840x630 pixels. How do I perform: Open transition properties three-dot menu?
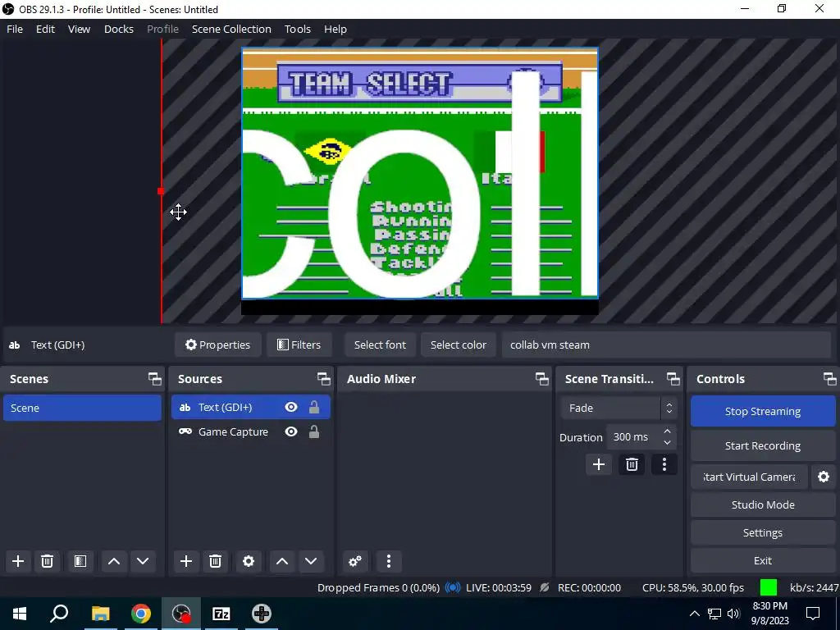pyautogui.click(x=664, y=464)
